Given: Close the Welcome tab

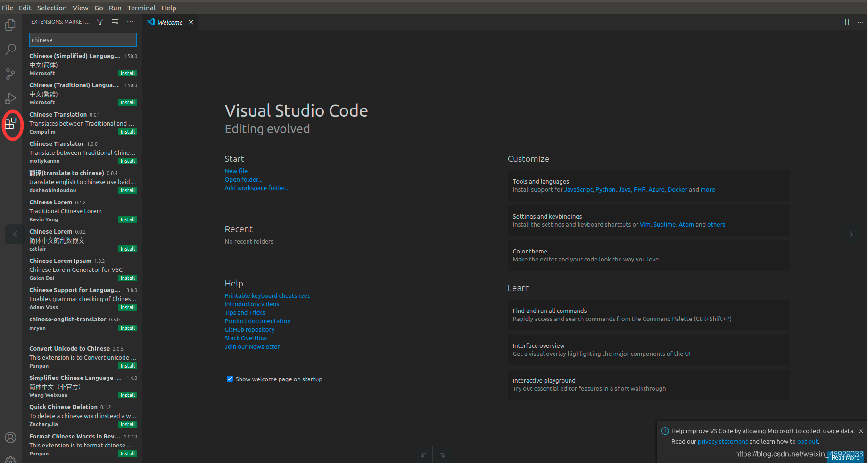Looking at the screenshot, I should click(191, 22).
